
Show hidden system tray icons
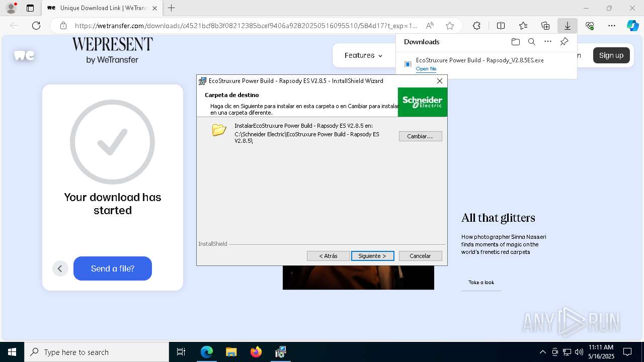point(542,352)
